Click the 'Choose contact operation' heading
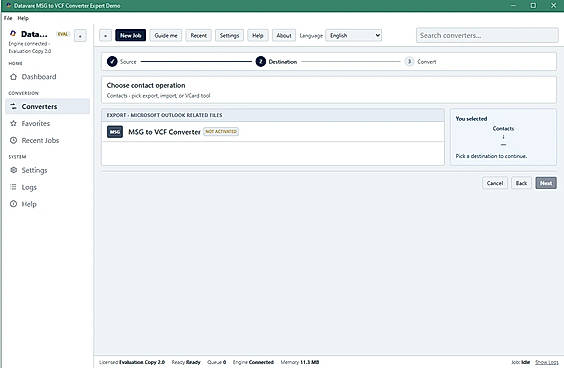This screenshot has height=368, width=564. coord(146,85)
